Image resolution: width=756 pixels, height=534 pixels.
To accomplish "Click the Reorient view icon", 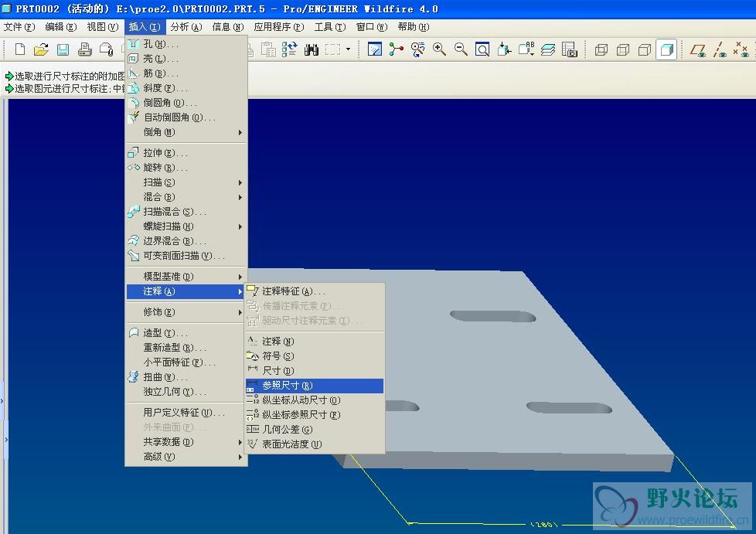I will point(504,49).
